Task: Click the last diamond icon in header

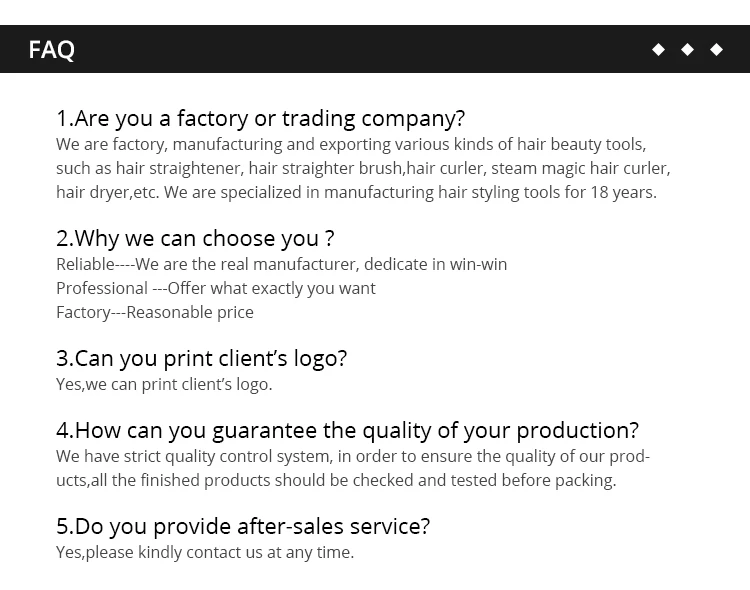Action: pyautogui.click(x=716, y=49)
